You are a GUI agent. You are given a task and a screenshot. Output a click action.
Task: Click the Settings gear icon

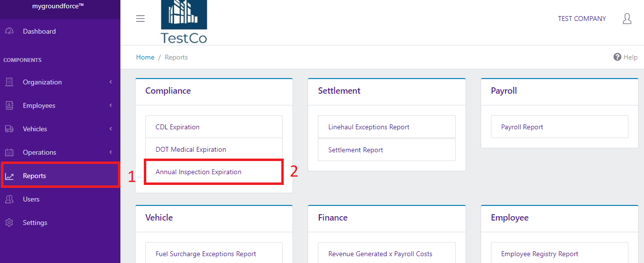(x=9, y=223)
